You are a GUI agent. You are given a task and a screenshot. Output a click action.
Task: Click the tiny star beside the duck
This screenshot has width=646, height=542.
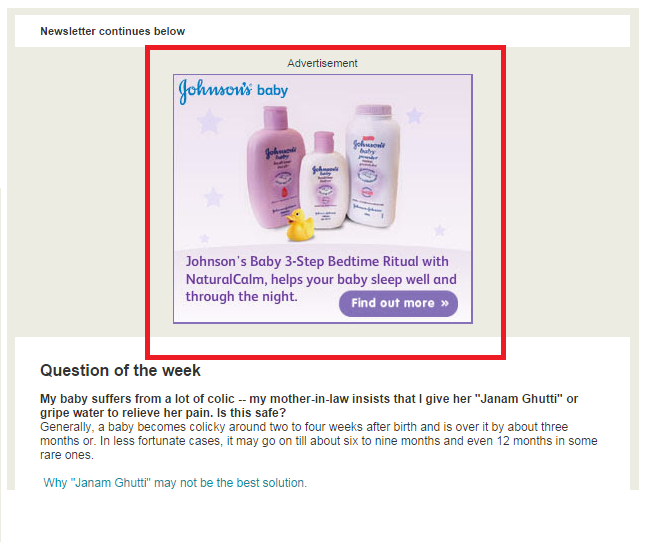coord(204,238)
